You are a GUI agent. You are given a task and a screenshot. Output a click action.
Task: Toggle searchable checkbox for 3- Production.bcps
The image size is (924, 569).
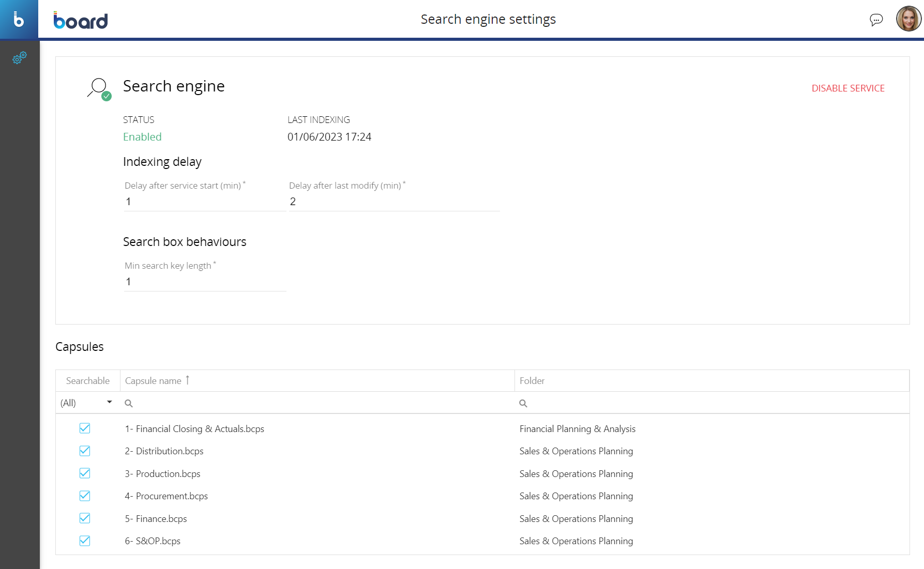pyautogui.click(x=85, y=473)
